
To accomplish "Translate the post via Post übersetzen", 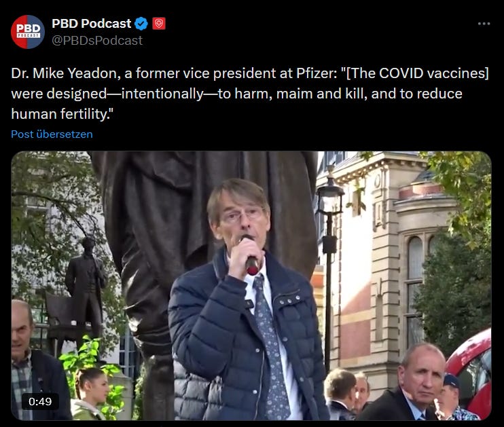I will coord(52,134).
